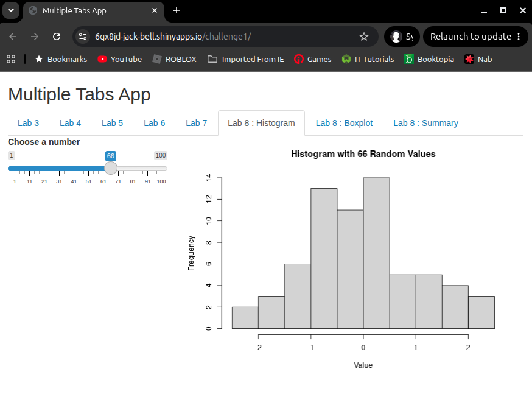
Task: Open the Bookmarks folder in bookmarks bar
Action: tap(61, 60)
